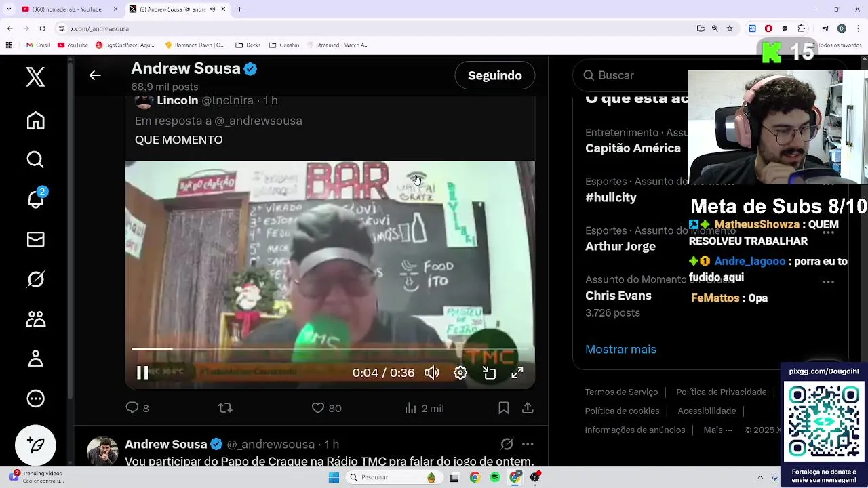
Task: Open Lincoln's profile name link
Action: (x=178, y=100)
